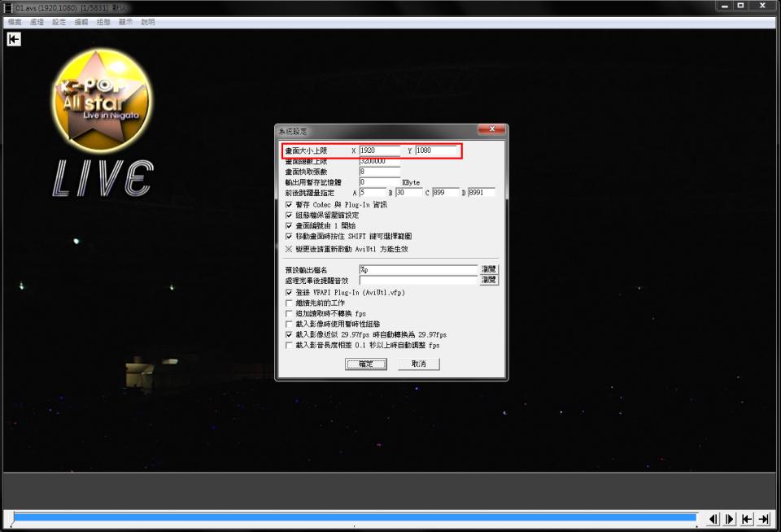The height and width of the screenshot is (532, 781).
Task: Click the start-frame marker icon over the video
Action: (x=14, y=39)
